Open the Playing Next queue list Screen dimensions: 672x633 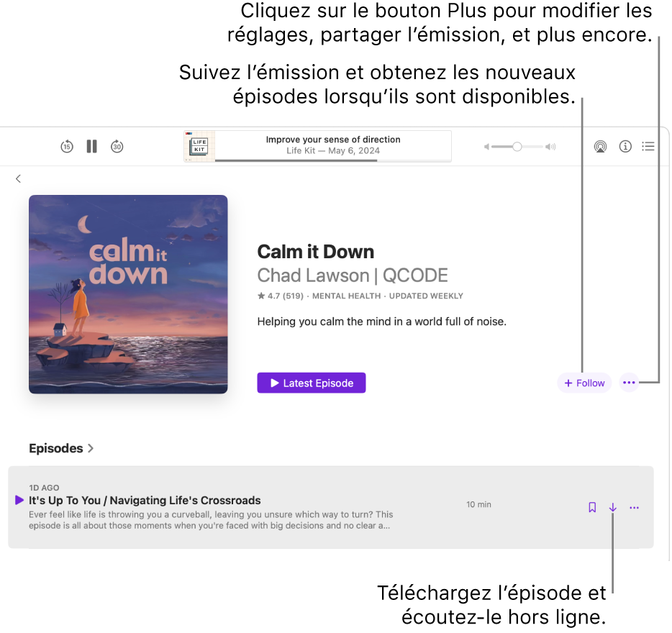(648, 147)
